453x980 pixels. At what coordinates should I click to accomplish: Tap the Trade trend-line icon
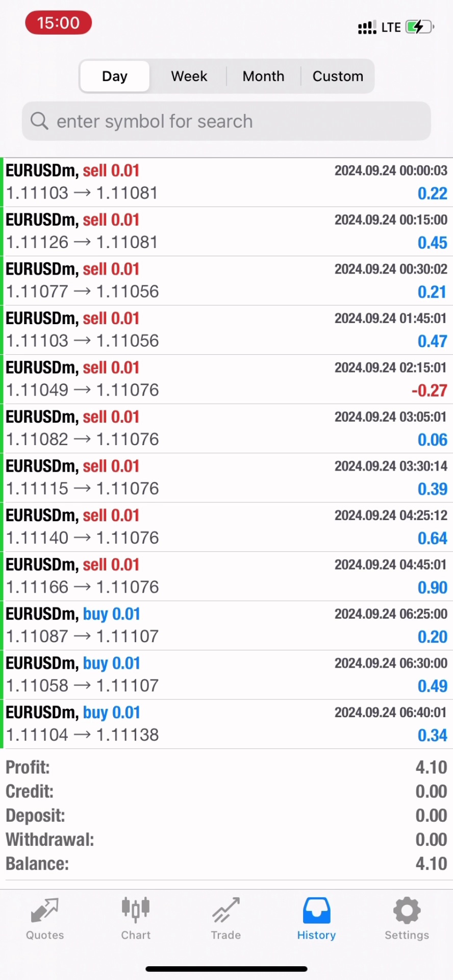point(226,911)
